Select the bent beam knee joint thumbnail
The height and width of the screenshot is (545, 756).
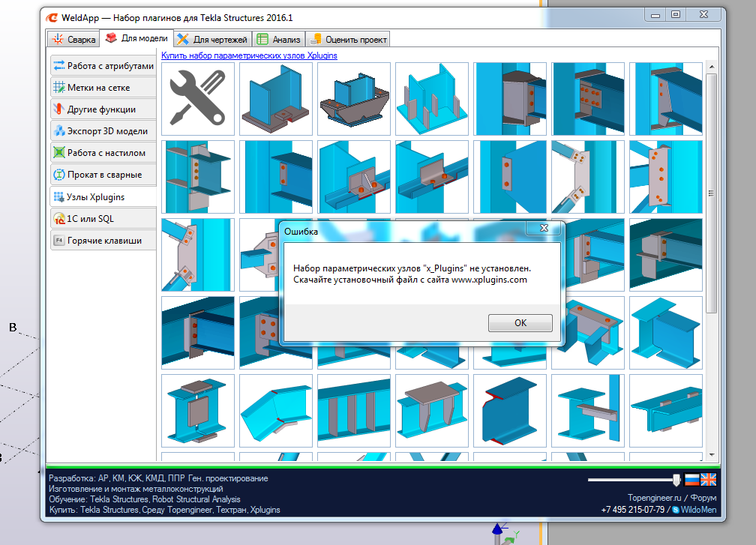pos(276,411)
